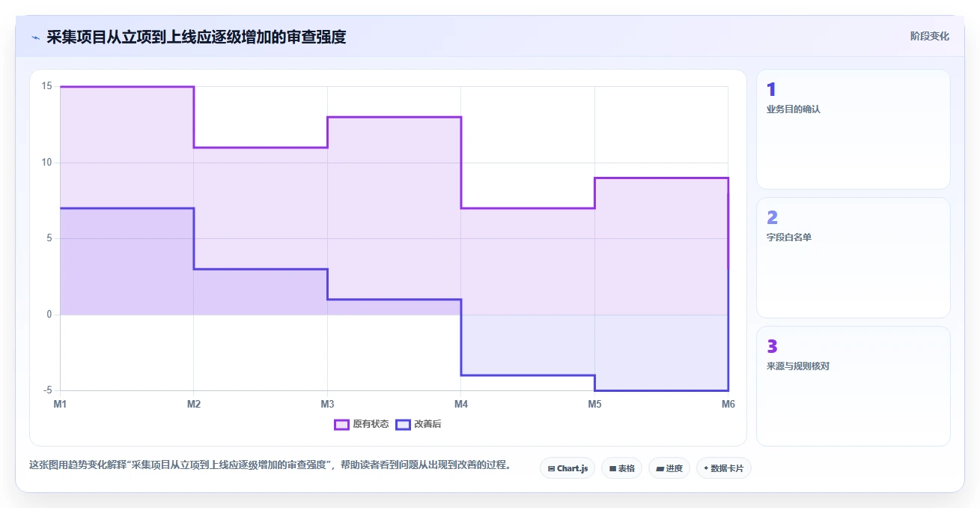Click the M5 x-axis label
Viewport: 980px width, 508px height.
(594, 405)
